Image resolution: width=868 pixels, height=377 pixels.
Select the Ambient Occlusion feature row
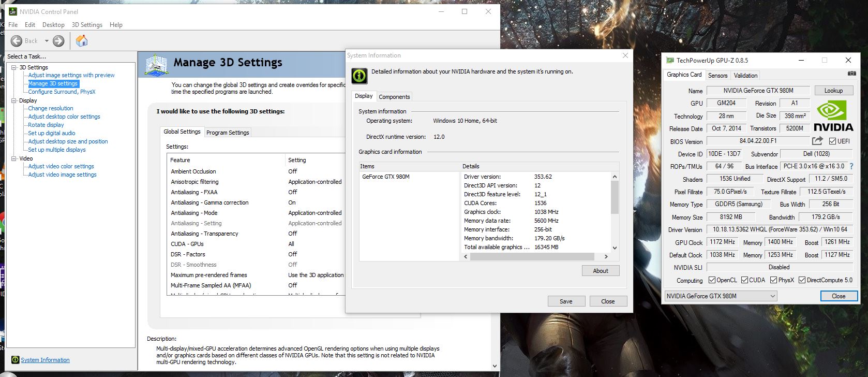(x=257, y=171)
